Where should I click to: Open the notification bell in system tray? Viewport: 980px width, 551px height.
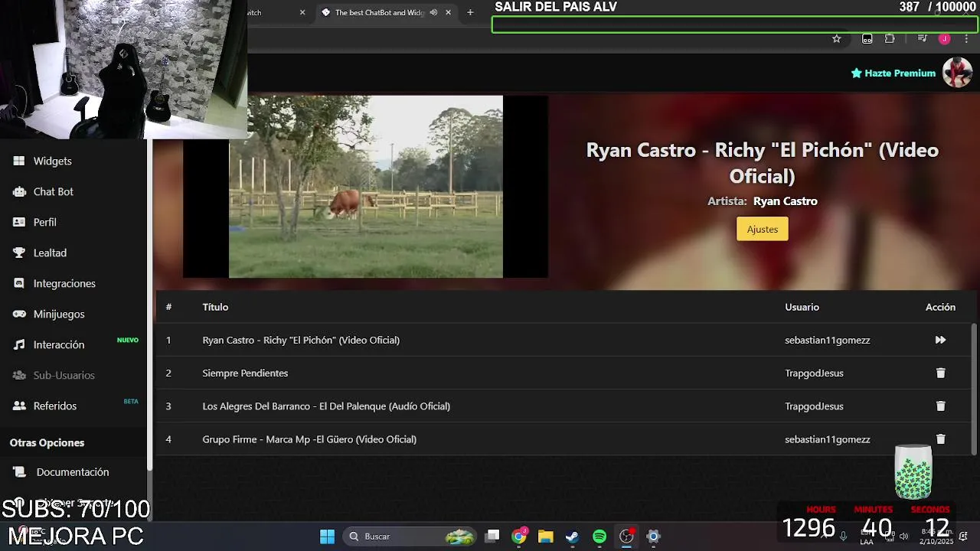(963, 536)
